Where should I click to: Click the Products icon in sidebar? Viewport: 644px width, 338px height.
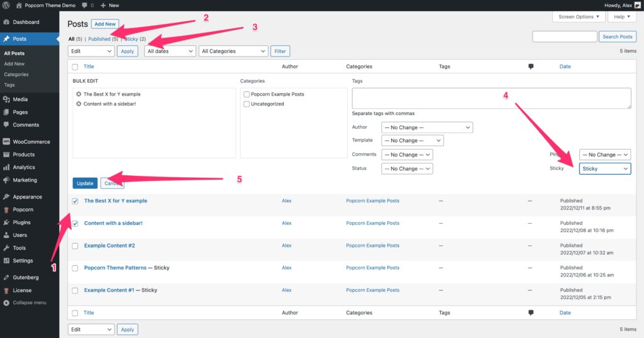6,154
